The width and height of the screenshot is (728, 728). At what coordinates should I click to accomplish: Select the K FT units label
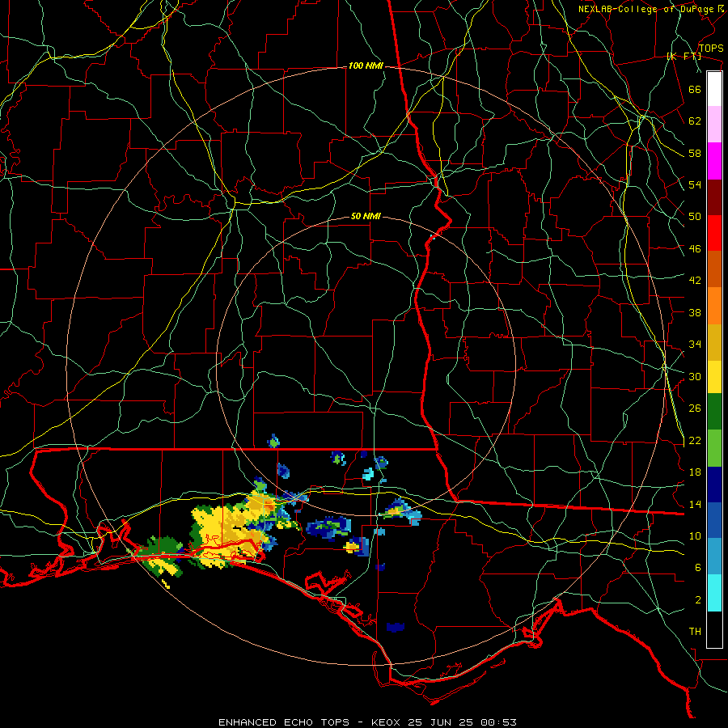[684, 57]
